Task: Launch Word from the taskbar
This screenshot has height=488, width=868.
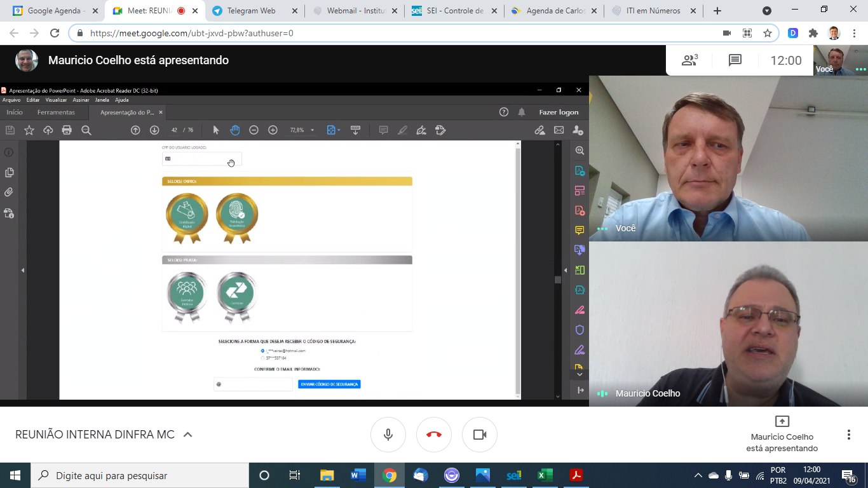Action: [x=358, y=475]
